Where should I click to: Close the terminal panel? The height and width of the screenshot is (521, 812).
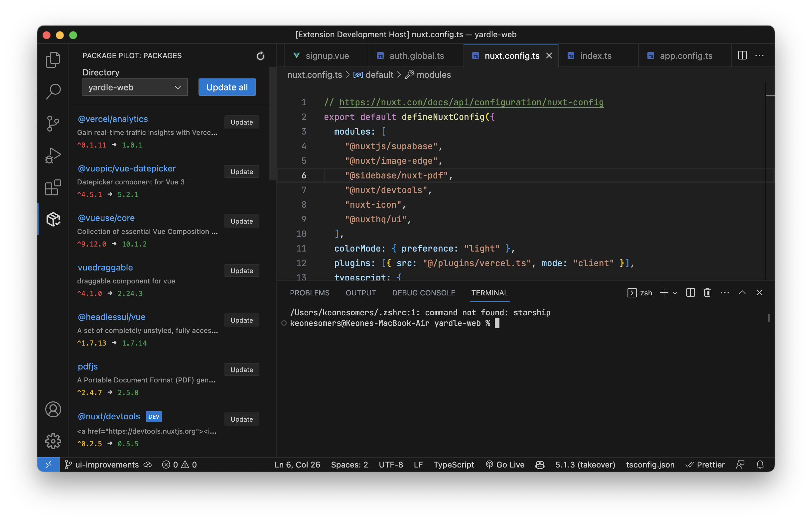759,292
